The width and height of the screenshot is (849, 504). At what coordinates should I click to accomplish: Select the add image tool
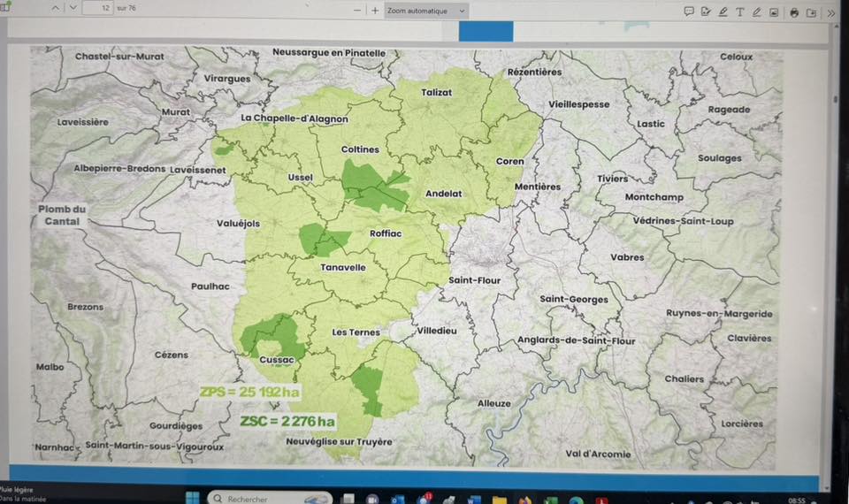click(x=774, y=11)
